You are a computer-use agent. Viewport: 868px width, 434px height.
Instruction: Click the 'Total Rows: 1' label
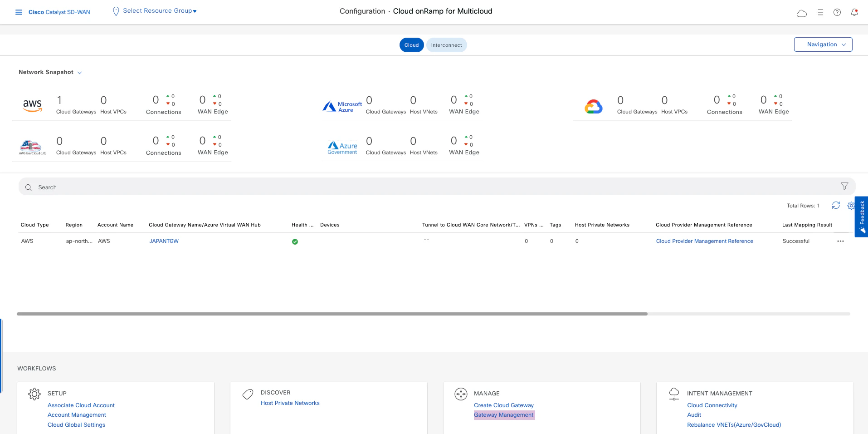[803, 206]
